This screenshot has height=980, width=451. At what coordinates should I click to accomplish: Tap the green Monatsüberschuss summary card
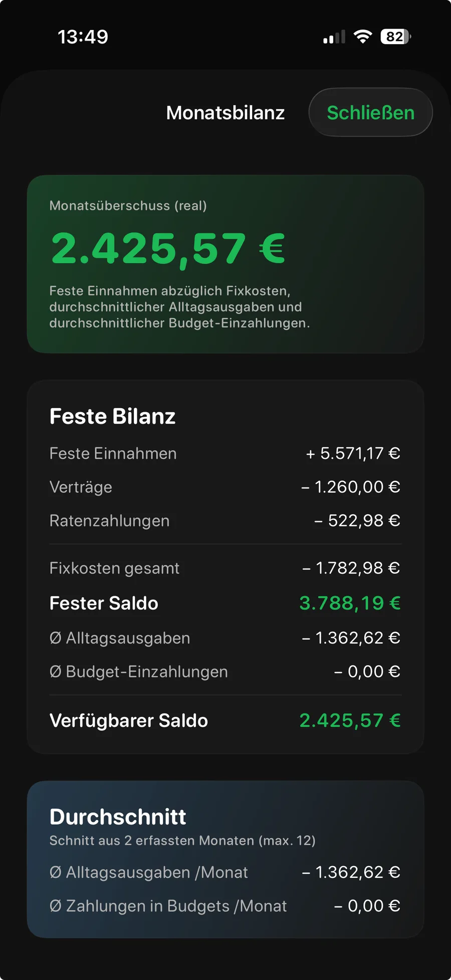(225, 264)
